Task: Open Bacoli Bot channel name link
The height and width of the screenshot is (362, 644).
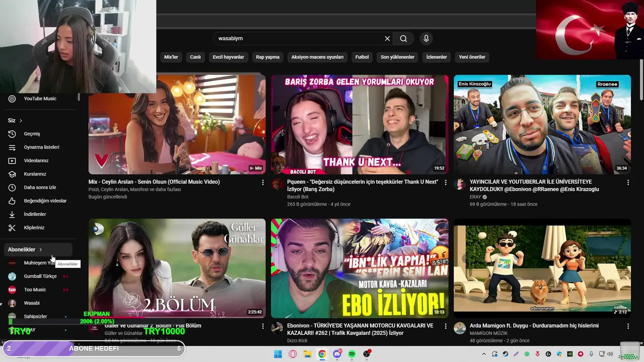Action: 298,197
